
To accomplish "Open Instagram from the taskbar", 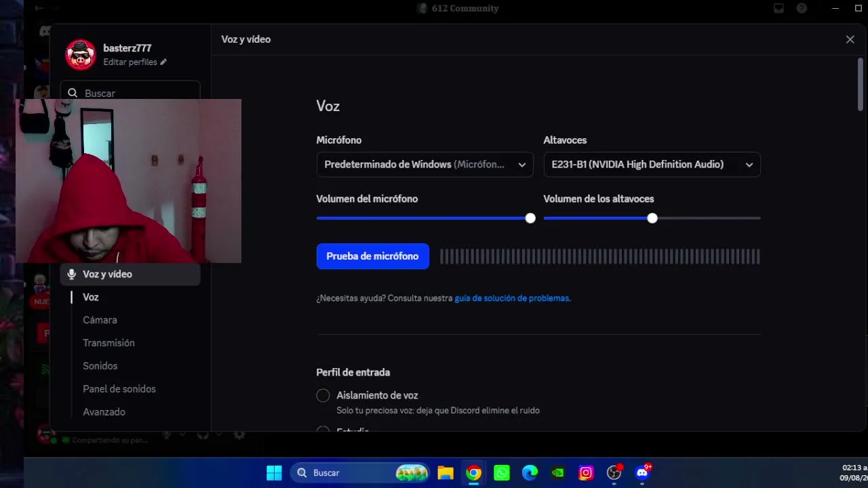I will (x=586, y=473).
